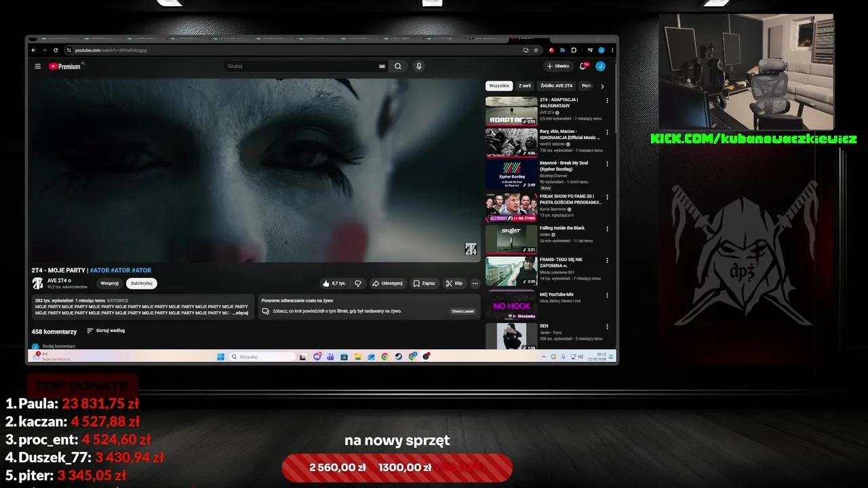The height and width of the screenshot is (488, 868).
Task: Select the Źródło: AVE 2T4 chip
Action: (556, 86)
